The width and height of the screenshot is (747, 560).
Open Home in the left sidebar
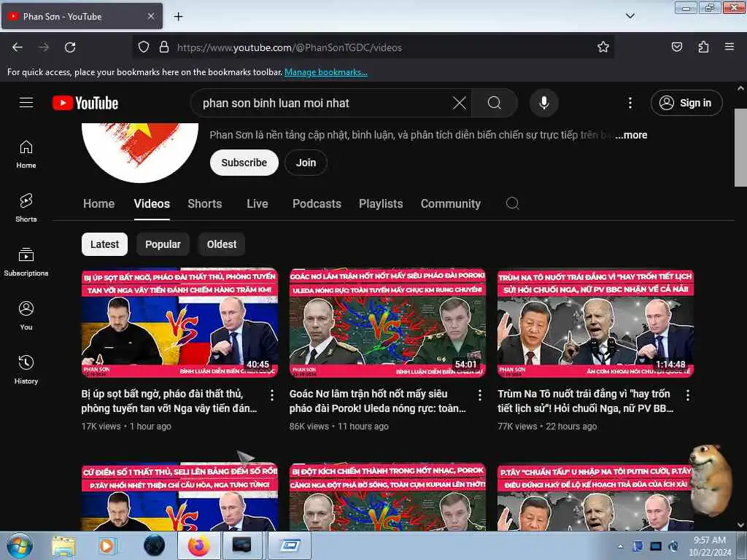pos(26,155)
